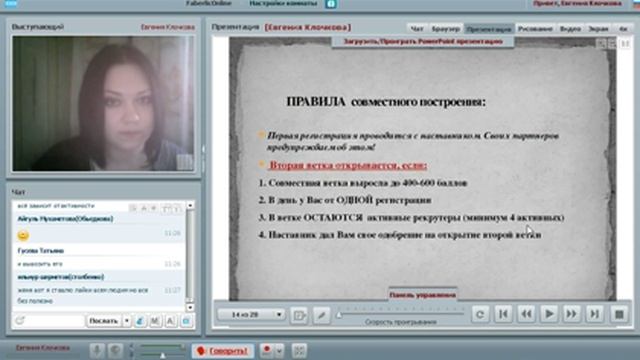The image size is (640, 360).
Task: Switch to the Видео tab
Action: point(570,29)
